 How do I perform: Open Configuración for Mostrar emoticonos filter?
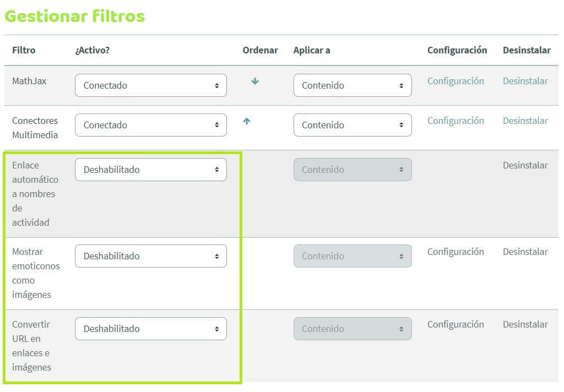pos(455,252)
